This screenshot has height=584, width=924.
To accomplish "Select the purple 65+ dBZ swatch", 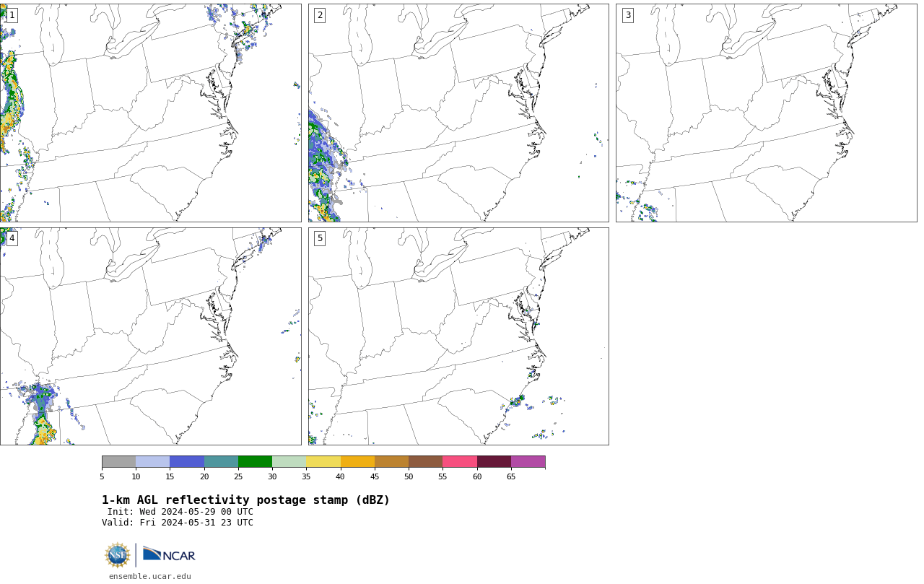I will pyautogui.click(x=528, y=462).
